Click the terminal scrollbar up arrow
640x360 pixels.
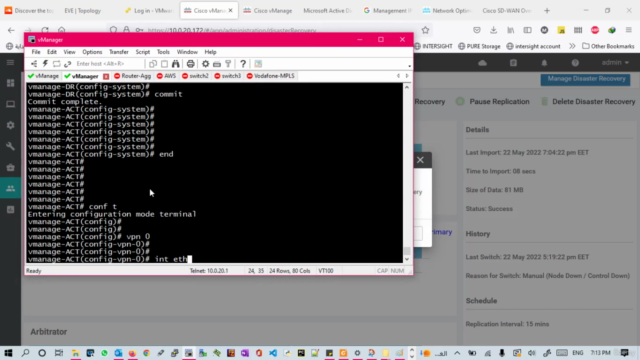click(x=407, y=87)
